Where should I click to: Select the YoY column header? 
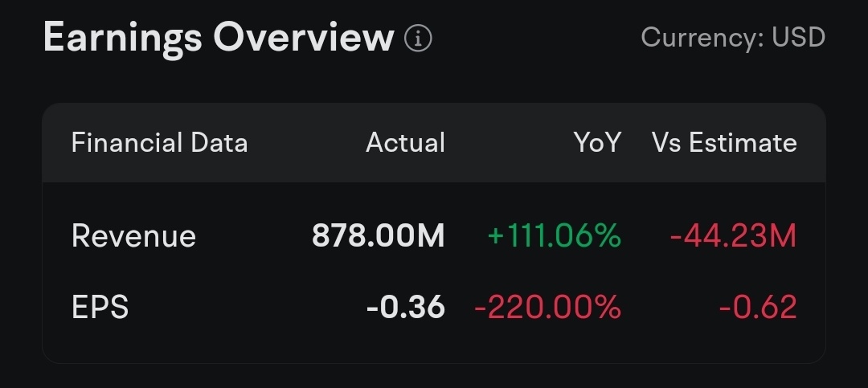pos(597,143)
